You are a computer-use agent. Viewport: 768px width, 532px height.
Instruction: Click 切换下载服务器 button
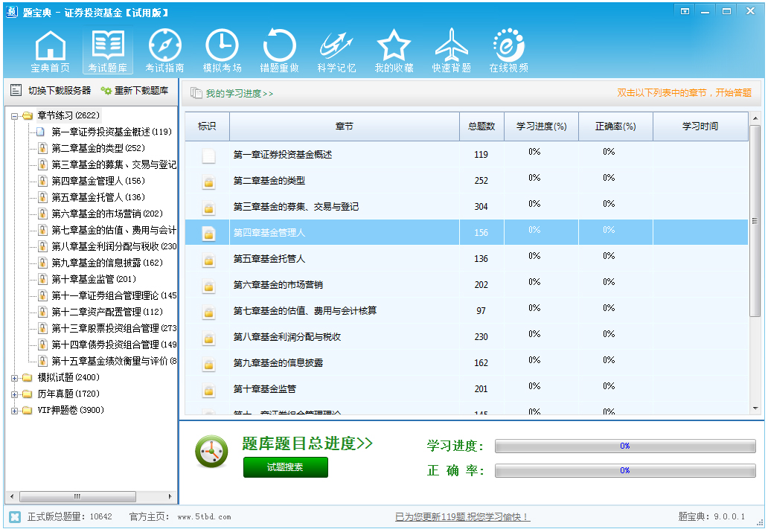pyautogui.click(x=51, y=90)
